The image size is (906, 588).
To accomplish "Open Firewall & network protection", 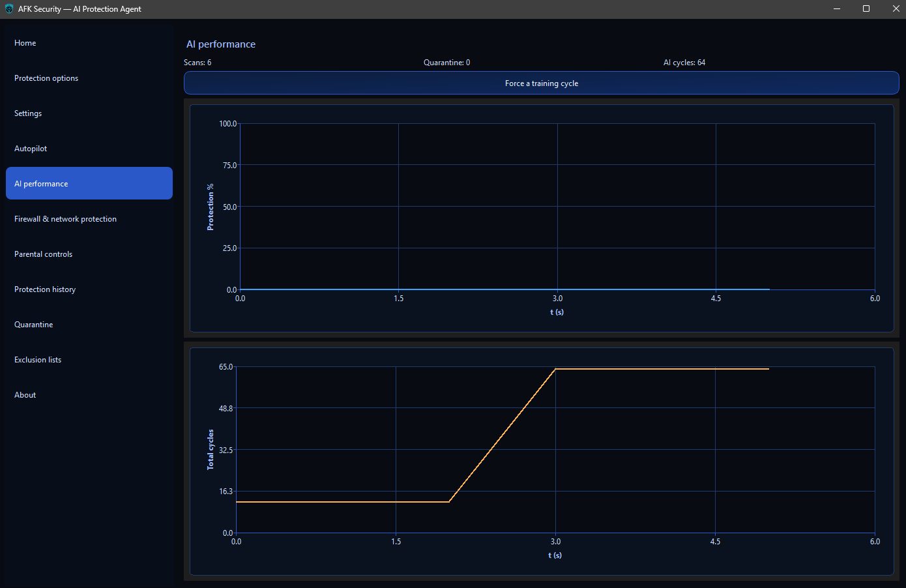I will click(65, 218).
